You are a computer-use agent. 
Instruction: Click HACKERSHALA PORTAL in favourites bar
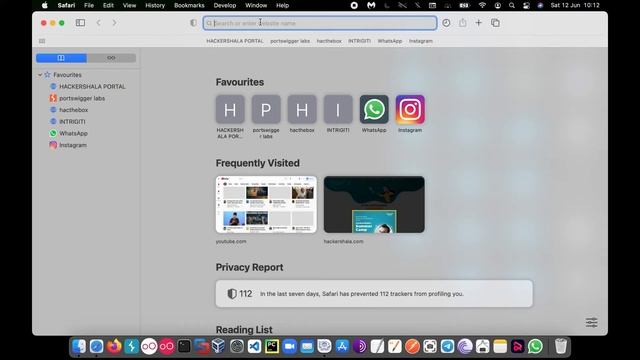click(235, 41)
